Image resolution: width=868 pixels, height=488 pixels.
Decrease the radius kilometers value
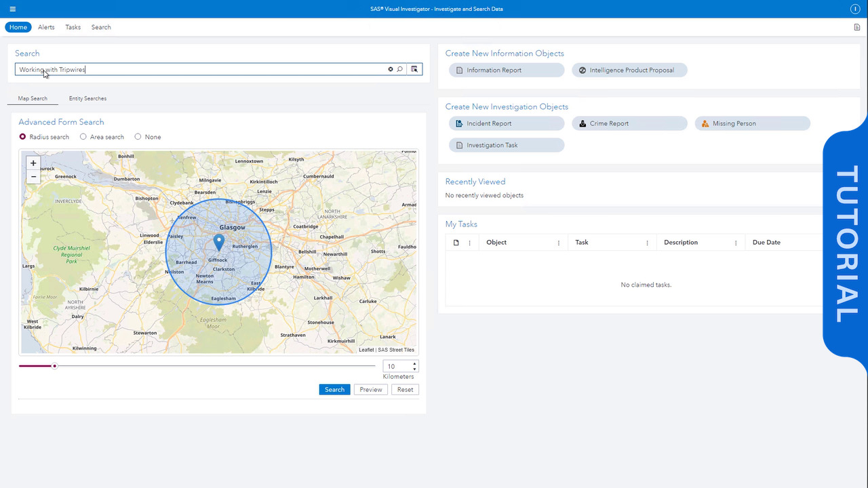(414, 369)
